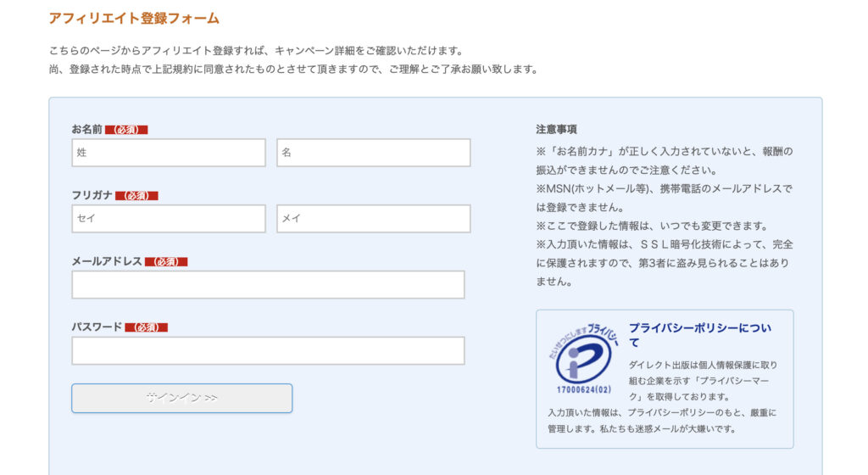The width and height of the screenshot is (868, 475).
Task: Focus the セイ furigana input field
Action: click(169, 218)
